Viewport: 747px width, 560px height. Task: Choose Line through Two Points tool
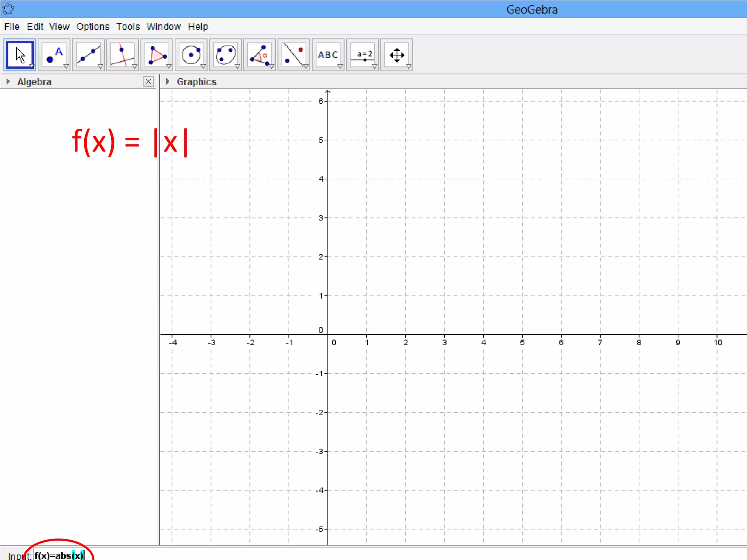(x=88, y=55)
